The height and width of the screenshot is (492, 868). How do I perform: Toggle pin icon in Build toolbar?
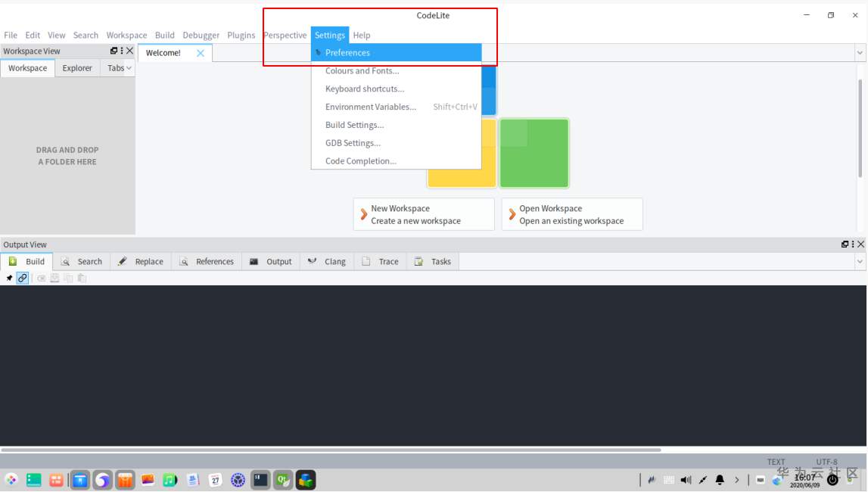tap(9, 278)
